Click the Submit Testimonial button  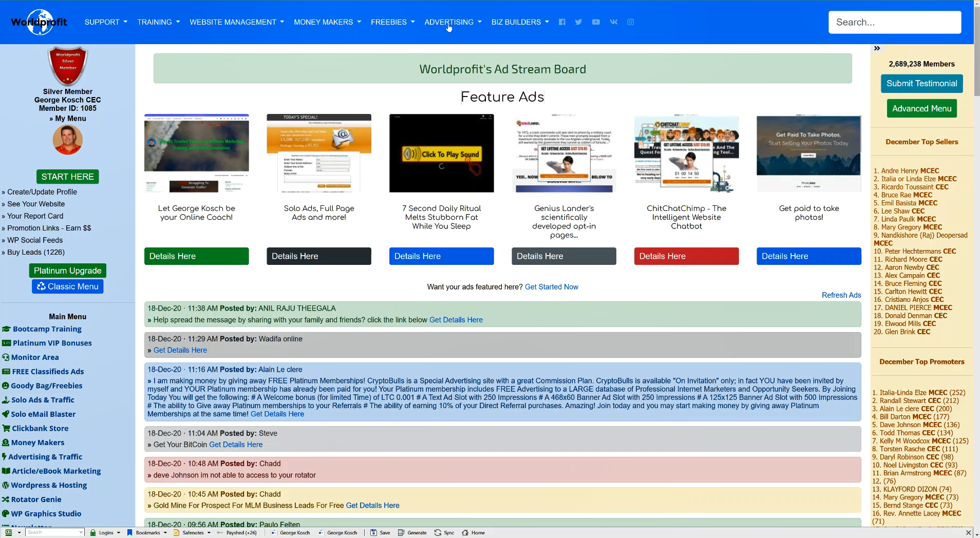click(x=922, y=84)
